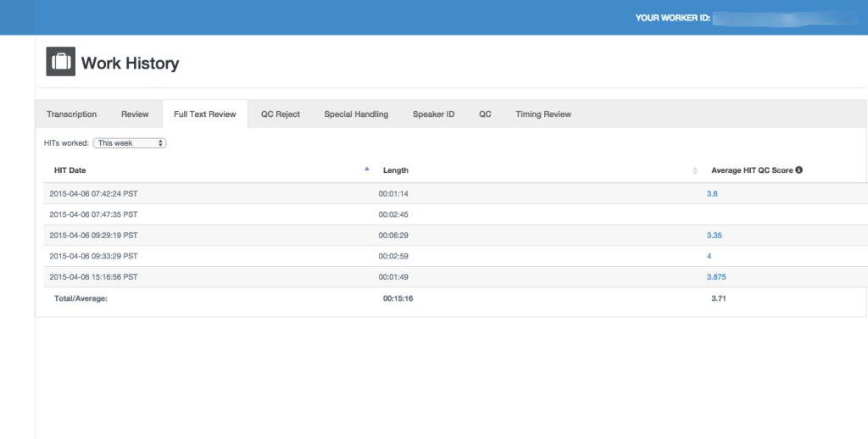
Task: Open the 3.6 QC score link
Action: [x=712, y=194]
